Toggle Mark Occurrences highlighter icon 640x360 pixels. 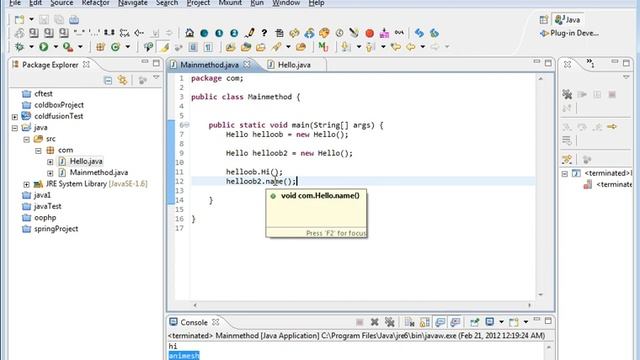pyautogui.click(x=164, y=47)
